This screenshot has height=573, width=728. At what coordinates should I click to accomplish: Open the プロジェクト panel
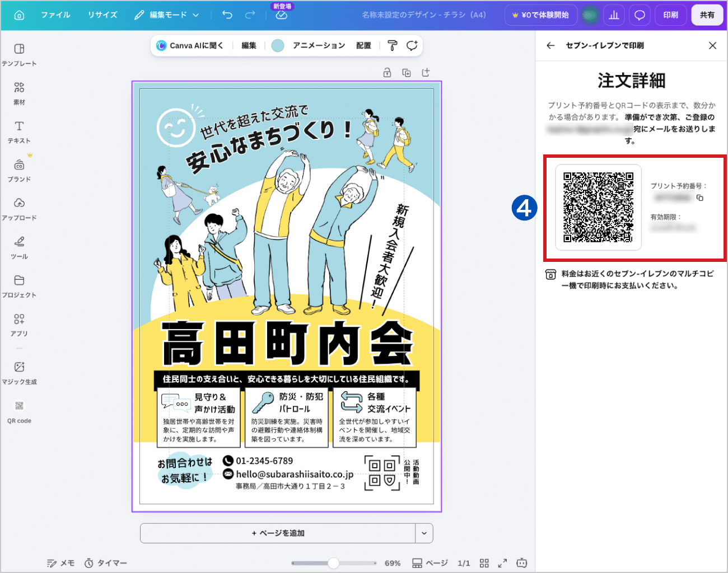19,286
